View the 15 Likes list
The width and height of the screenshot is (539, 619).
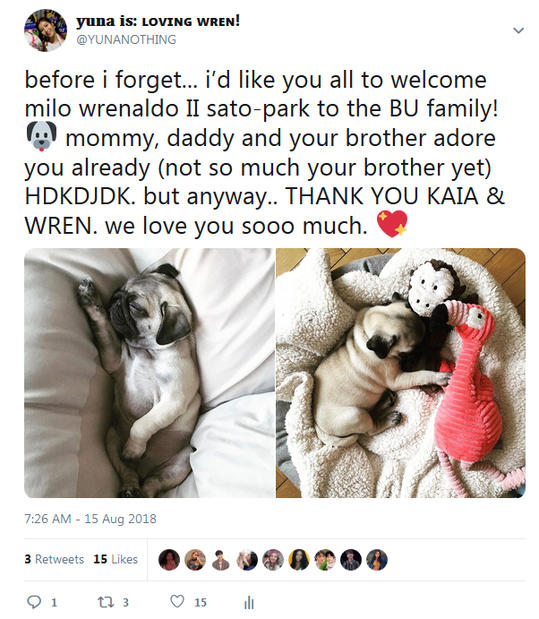click(115, 559)
